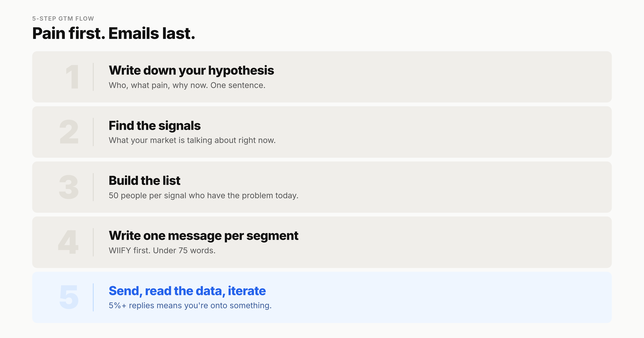Click the faded number 1 numeral
Screen dimensions: 644x338
pos(72,77)
